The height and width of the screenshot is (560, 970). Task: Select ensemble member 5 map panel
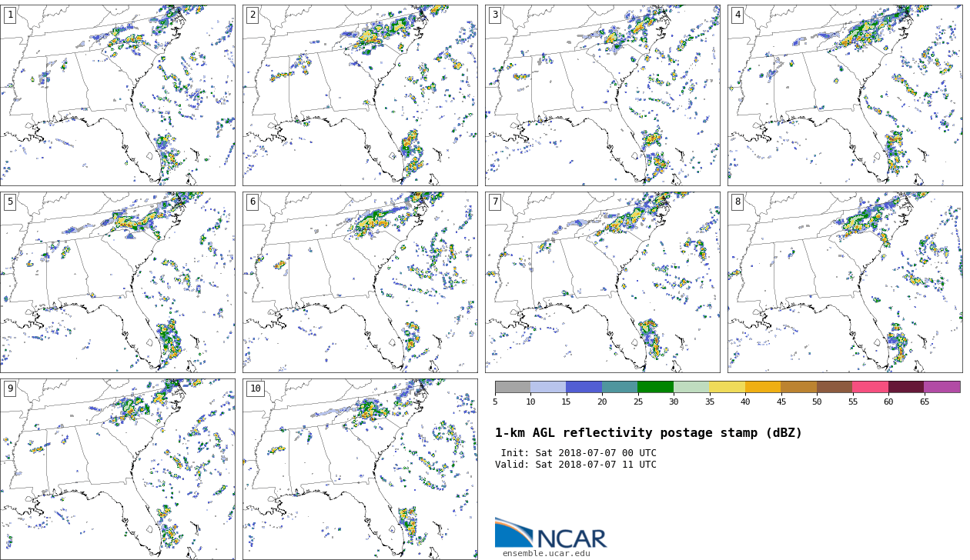click(117, 282)
